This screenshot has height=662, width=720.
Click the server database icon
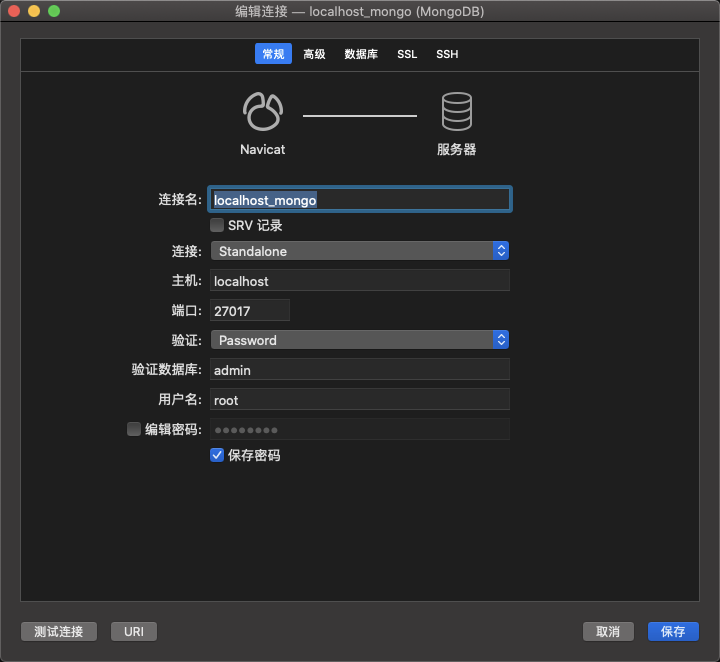pyautogui.click(x=456, y=112)
